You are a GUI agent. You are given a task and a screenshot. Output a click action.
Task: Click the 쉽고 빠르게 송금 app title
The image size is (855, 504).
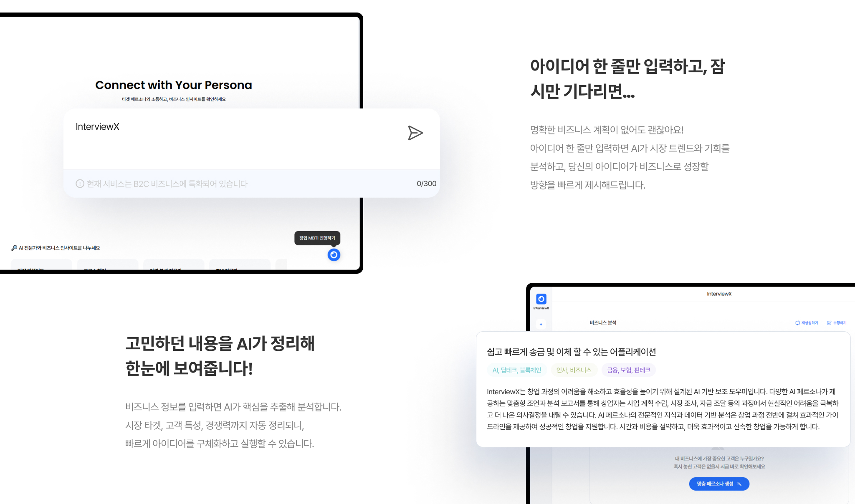click(x=571, y=352)
